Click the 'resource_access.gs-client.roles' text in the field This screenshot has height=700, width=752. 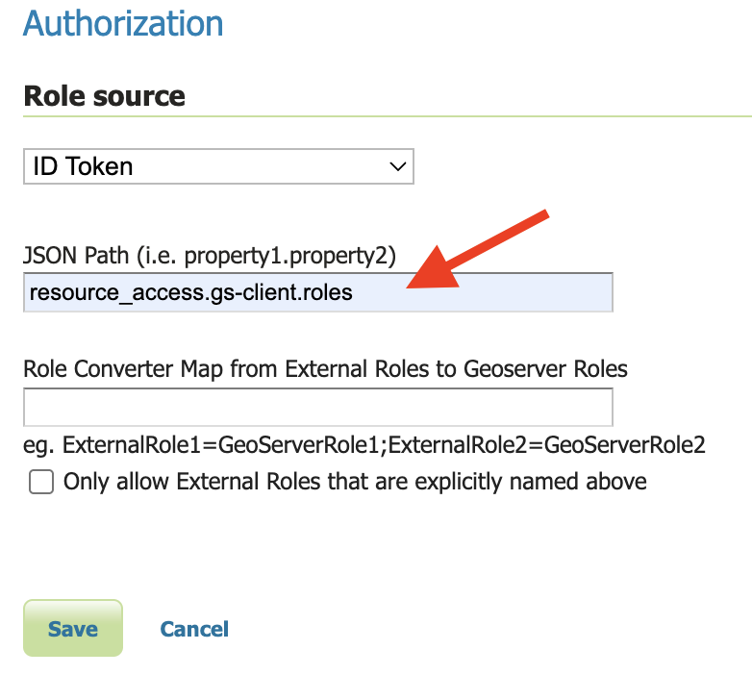tap(191, 293)
